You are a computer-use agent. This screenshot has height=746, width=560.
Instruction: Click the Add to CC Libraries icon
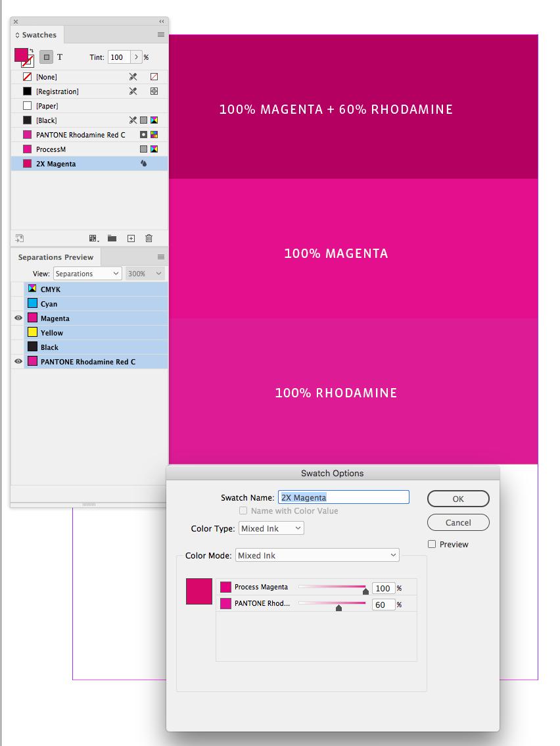[19, 237]
